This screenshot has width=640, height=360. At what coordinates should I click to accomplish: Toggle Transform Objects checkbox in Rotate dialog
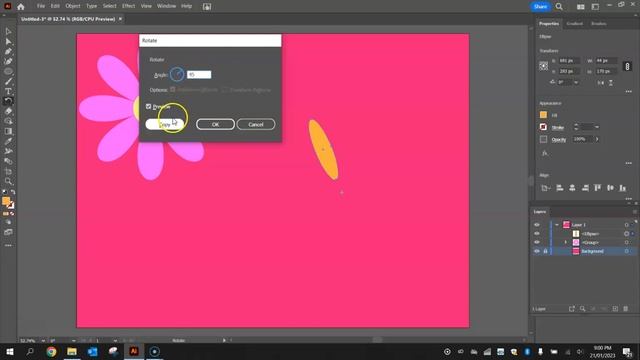click(173, 89)
